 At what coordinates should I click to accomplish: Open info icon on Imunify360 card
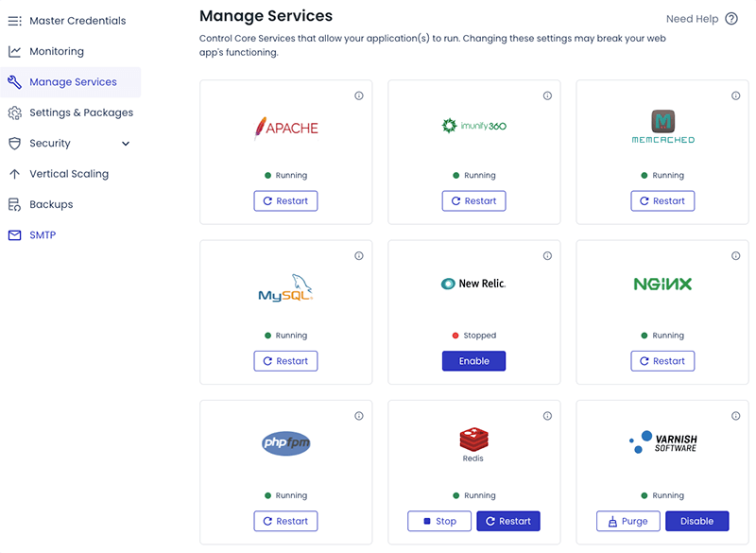pyautogui.click(x=547, y=95)
